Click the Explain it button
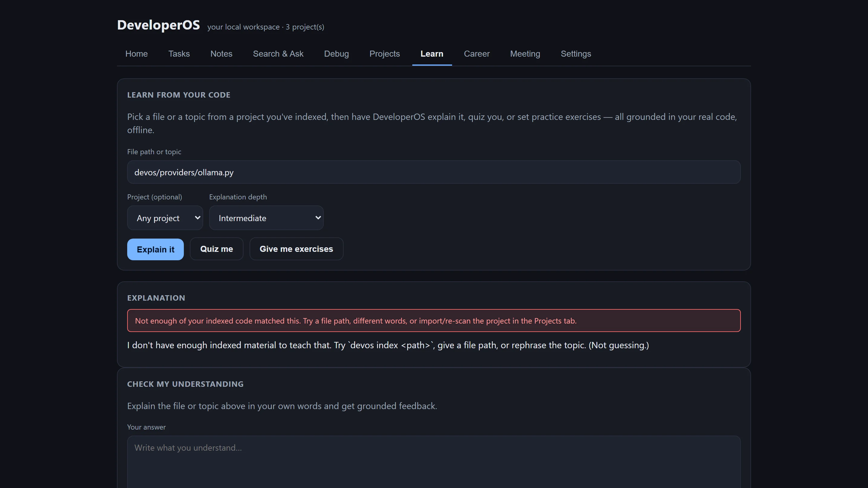This screenshot has width=868, height=488. pyautogui.click(x=155, y=249)
